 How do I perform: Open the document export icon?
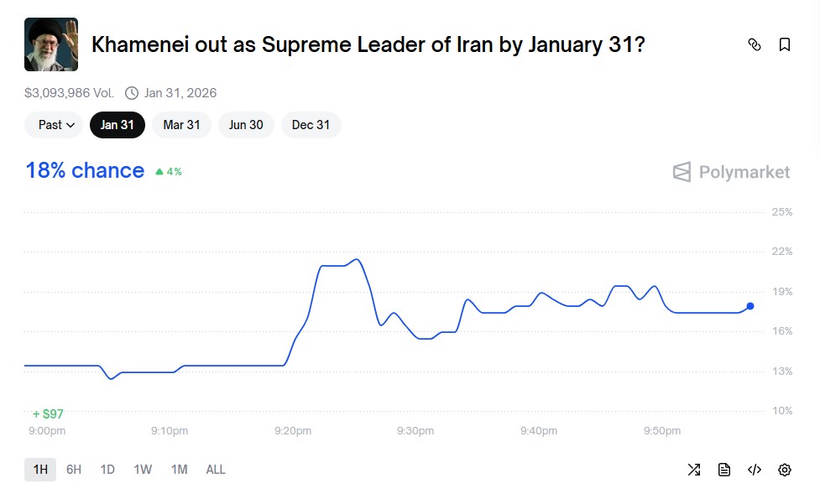(x=724, y=470)
